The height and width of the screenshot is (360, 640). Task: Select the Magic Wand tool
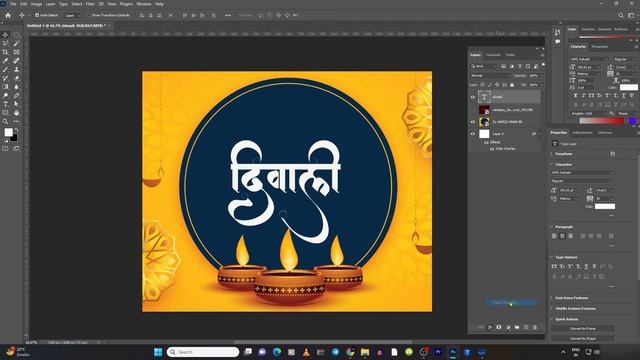(16, 44)
